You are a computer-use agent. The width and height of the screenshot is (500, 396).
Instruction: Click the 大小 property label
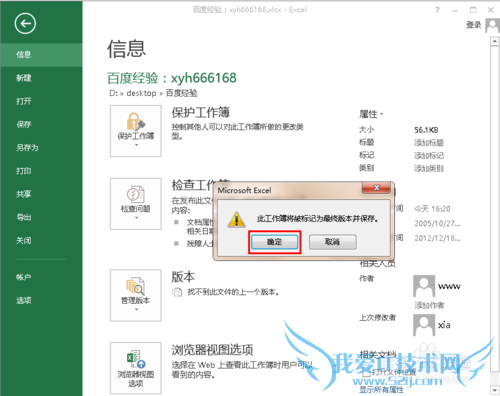[366, 130]
